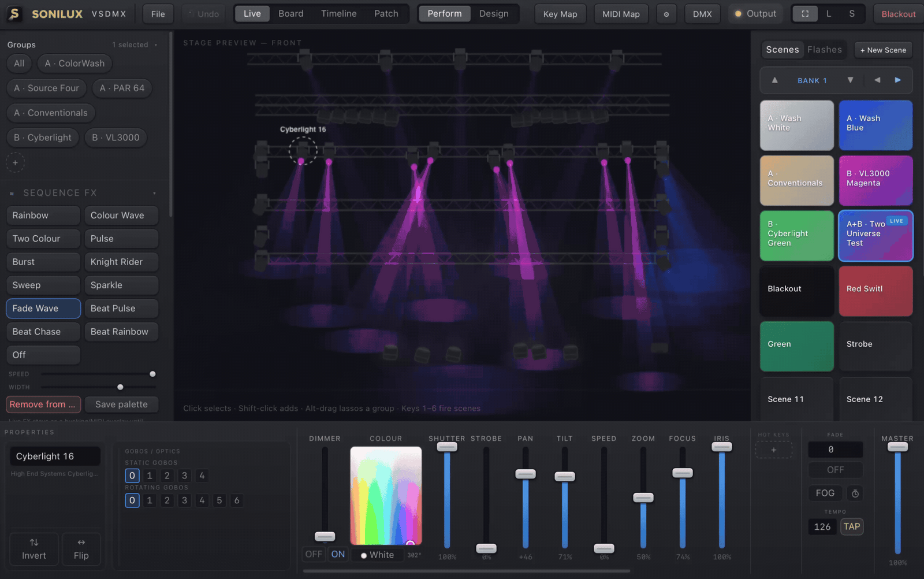The width and height of the screenshot is (924, 579).
Task: Click the sequence Speed slider handle
Action: click(152, 374)
